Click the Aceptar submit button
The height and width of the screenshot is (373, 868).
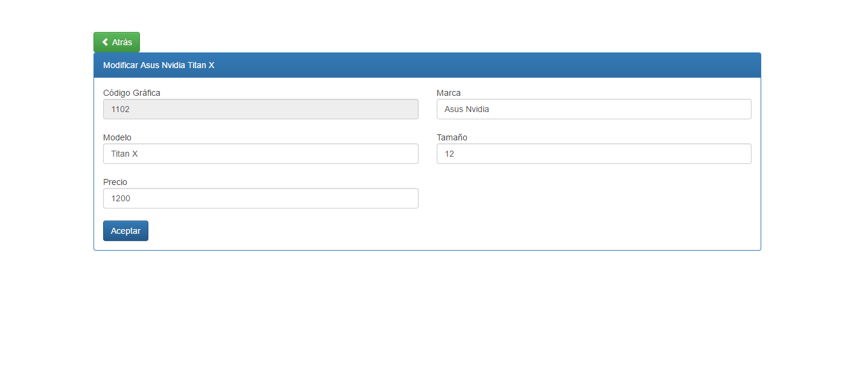[x=125, y=231]
